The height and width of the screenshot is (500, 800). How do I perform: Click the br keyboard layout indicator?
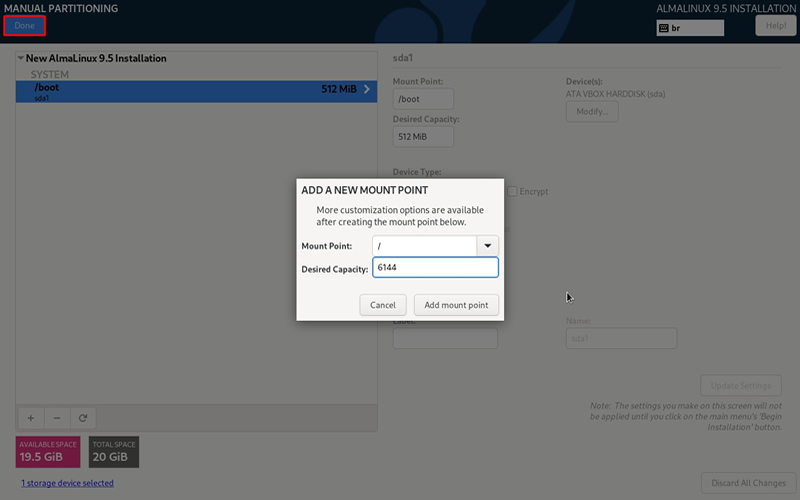pos(690,28)
